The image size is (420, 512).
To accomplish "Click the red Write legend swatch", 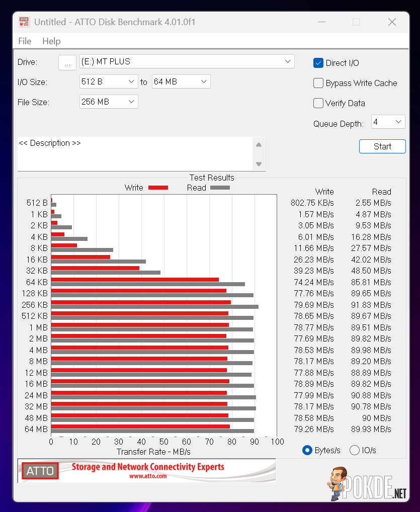I will pos(158,188).
